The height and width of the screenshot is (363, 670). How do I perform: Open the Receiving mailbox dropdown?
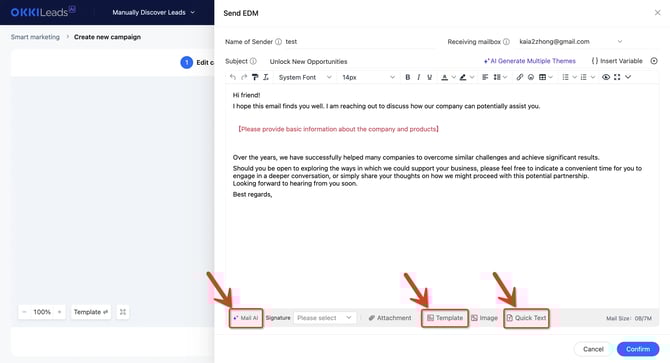pos(570,41)
